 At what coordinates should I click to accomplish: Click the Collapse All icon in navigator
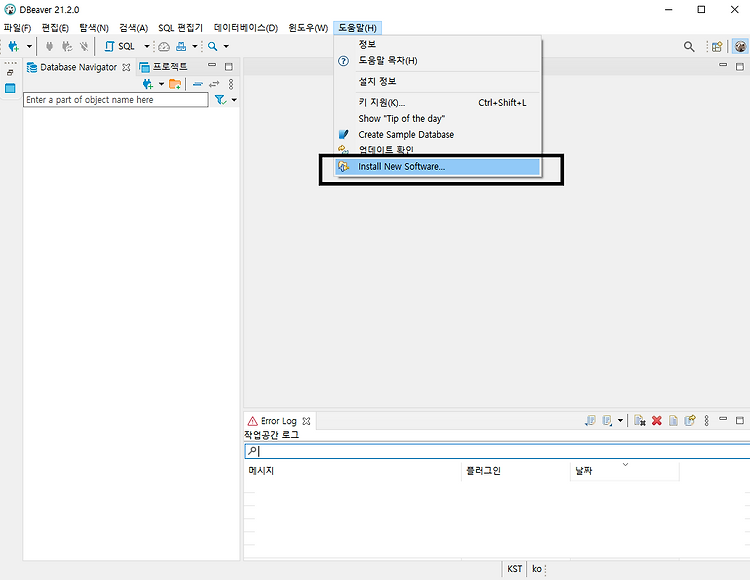click(198, 84)
